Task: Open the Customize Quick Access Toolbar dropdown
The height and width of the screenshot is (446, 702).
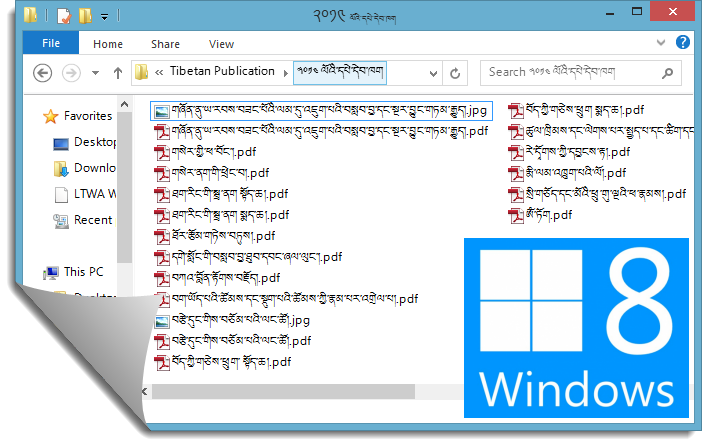Action: [104, 17]
